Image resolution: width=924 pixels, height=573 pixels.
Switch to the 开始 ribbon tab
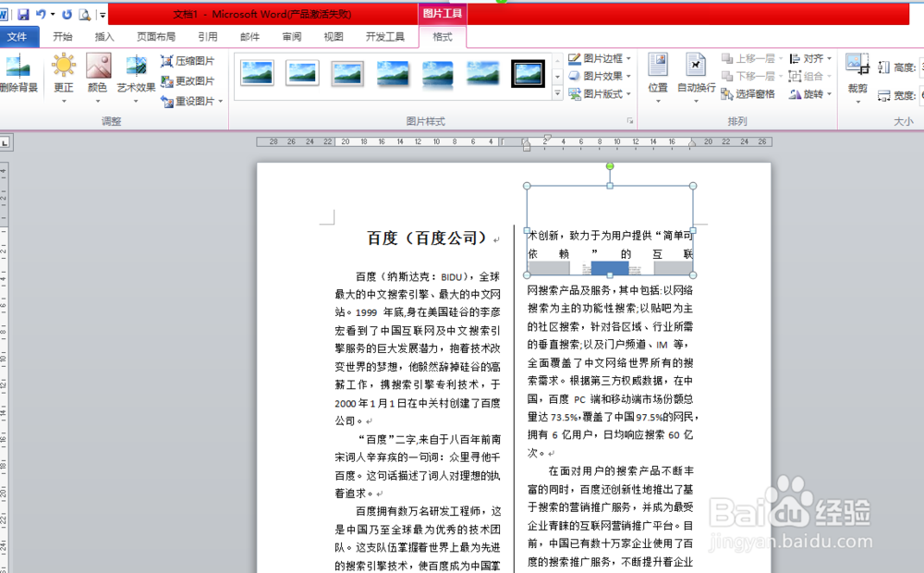[x=63, y=37]
